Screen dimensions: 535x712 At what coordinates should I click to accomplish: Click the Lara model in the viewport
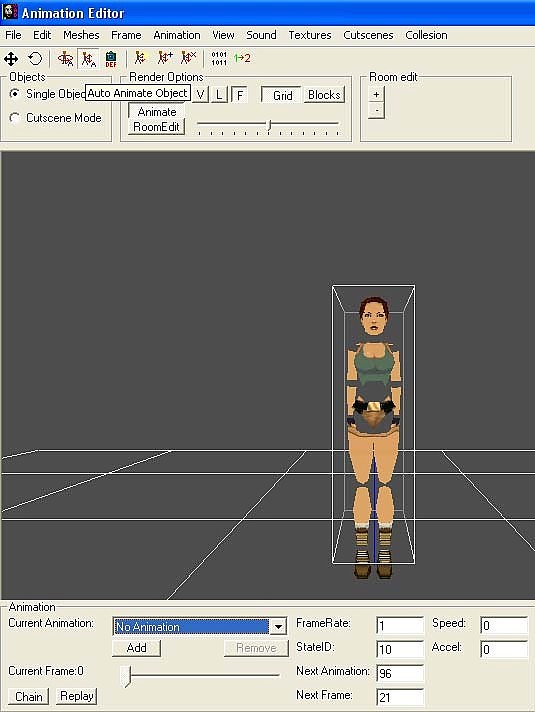click(x=373, y=436)
